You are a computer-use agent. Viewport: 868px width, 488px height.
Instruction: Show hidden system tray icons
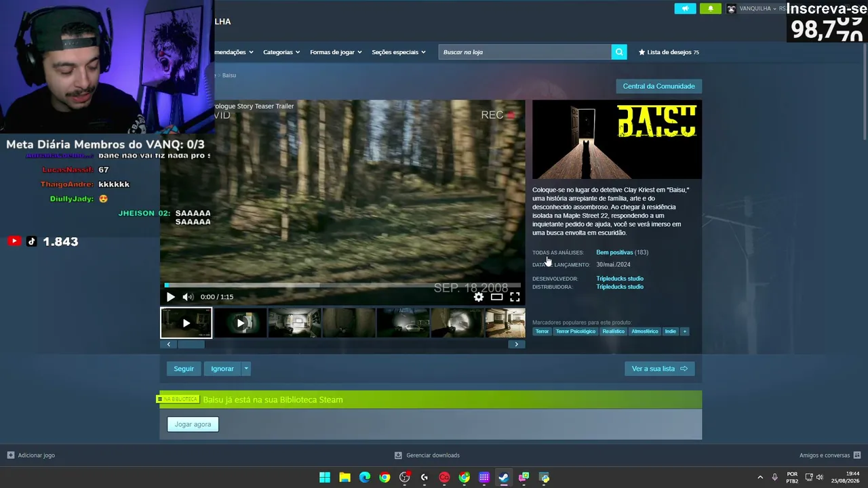pyautogui.click(x=760, y=477)
